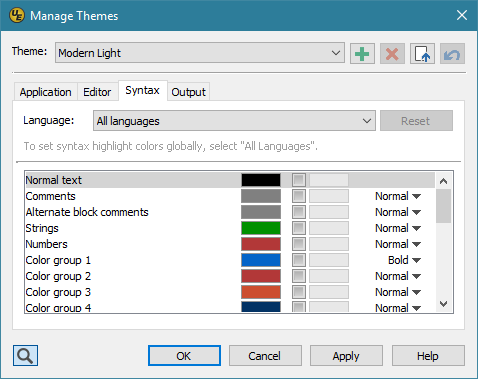
Task: Click the list scrollbar down arrow
Action: coord(443,304)
